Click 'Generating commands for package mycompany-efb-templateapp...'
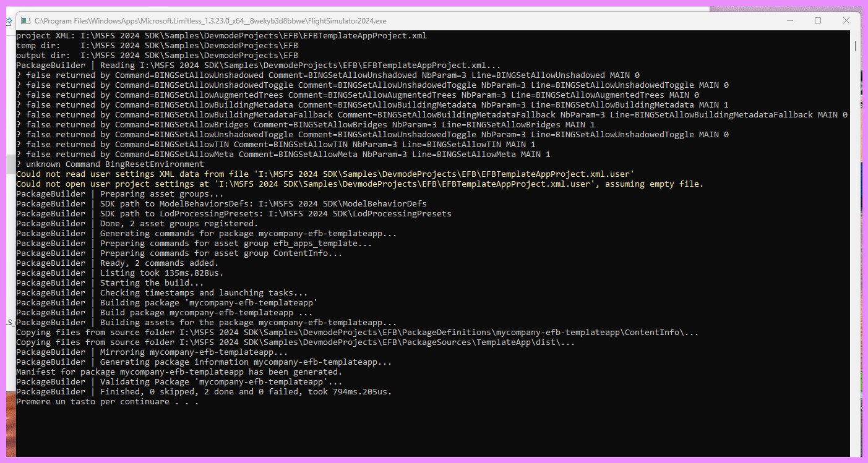Screen dimensions: 868x463 (x=249, y=234)
